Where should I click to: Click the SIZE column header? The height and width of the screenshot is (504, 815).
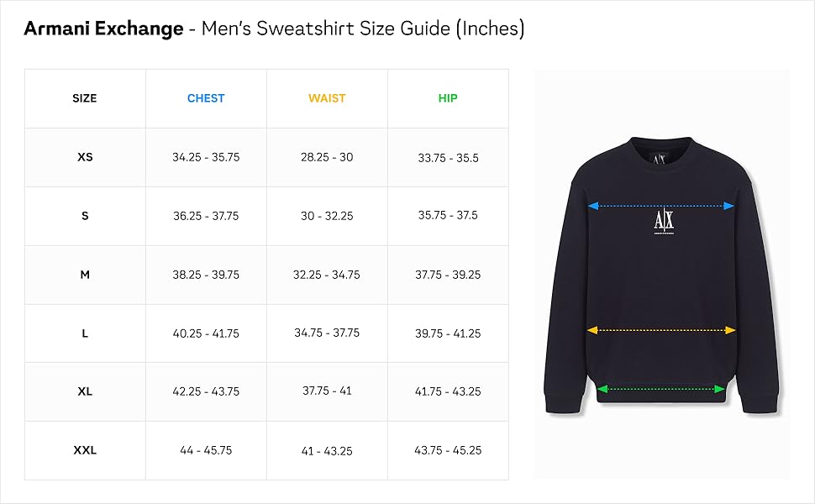(x=85, y=98)
